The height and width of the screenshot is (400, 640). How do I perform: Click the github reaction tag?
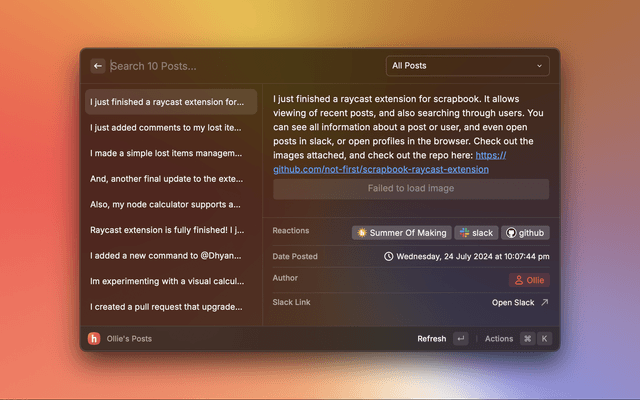point(525,232)
